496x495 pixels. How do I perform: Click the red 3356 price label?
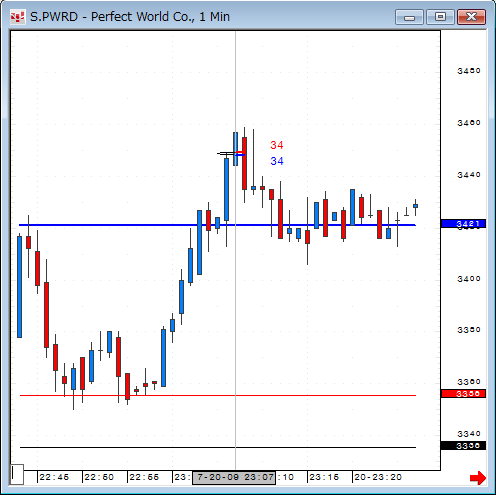pyautogui.click(x=463, y=394)
